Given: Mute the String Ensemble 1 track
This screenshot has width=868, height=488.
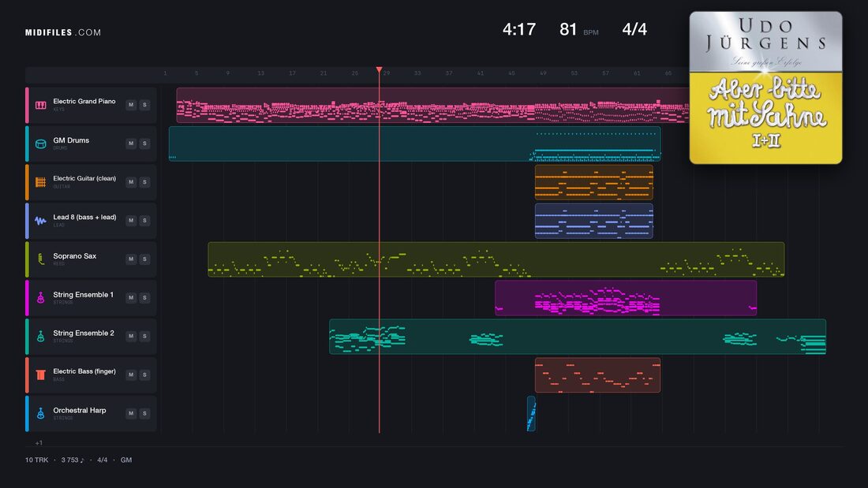Looking at the screenshot, I should 131,298.
